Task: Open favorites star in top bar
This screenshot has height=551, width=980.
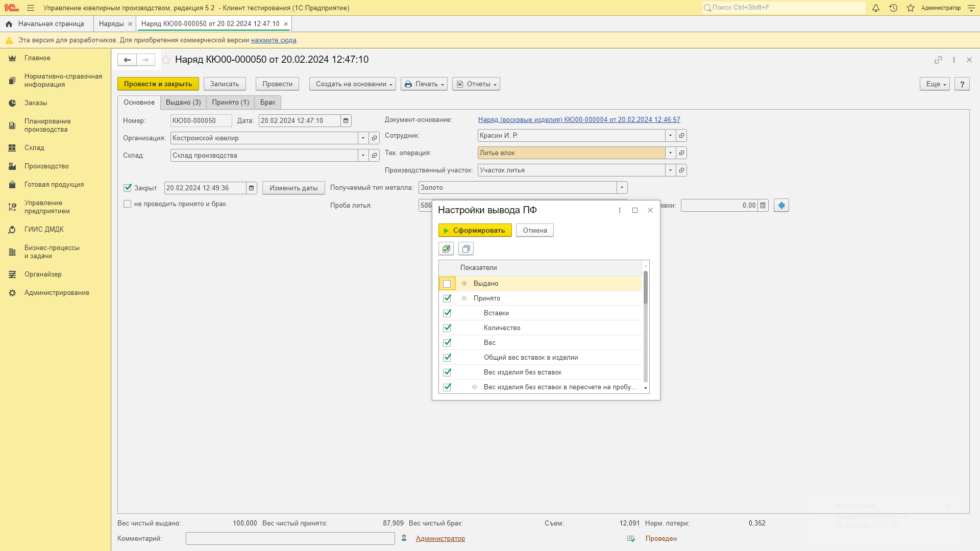Action: 911,8
